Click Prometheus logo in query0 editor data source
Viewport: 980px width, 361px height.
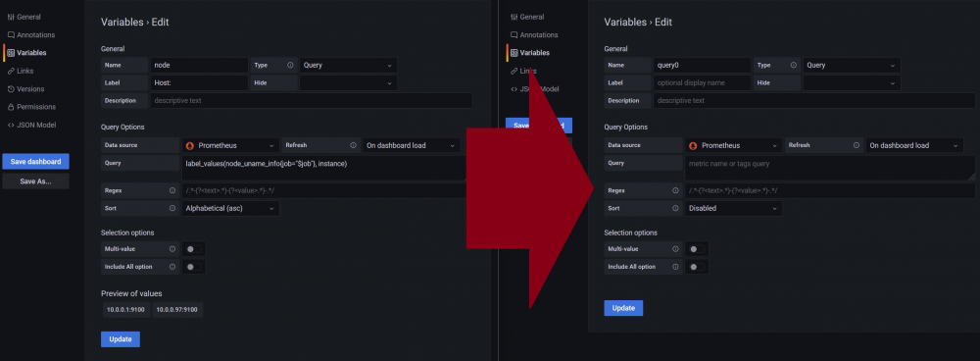point(693,146)
